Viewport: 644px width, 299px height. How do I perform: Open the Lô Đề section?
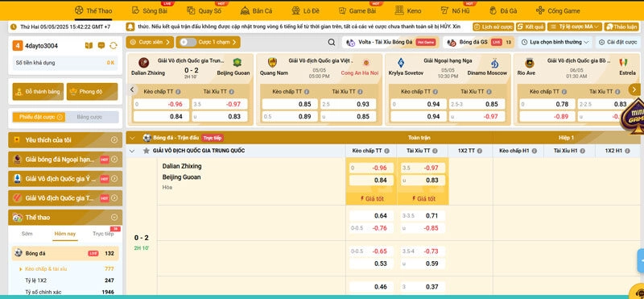click(306, 10)
